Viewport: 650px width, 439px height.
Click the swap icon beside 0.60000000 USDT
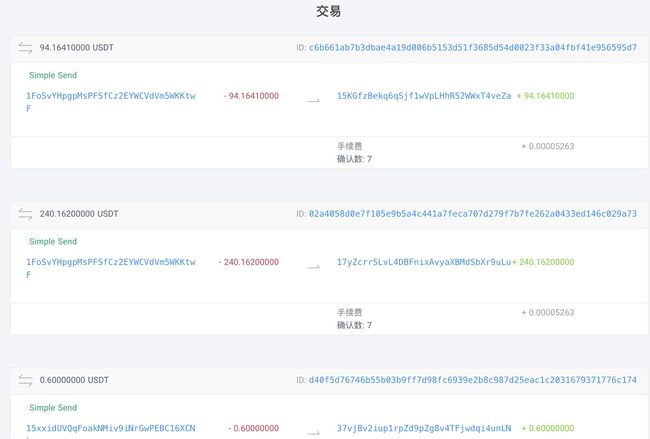(x=25, y=381)
